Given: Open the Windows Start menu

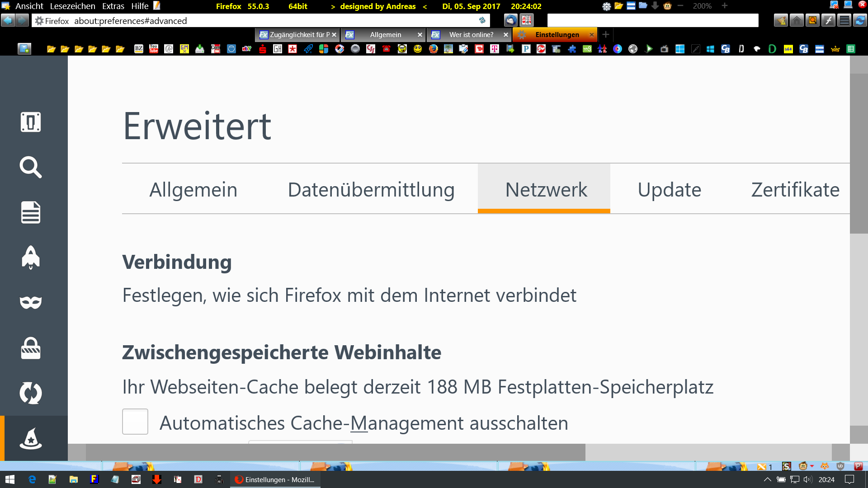Looking at the screenshot, I should pos(10,479).
